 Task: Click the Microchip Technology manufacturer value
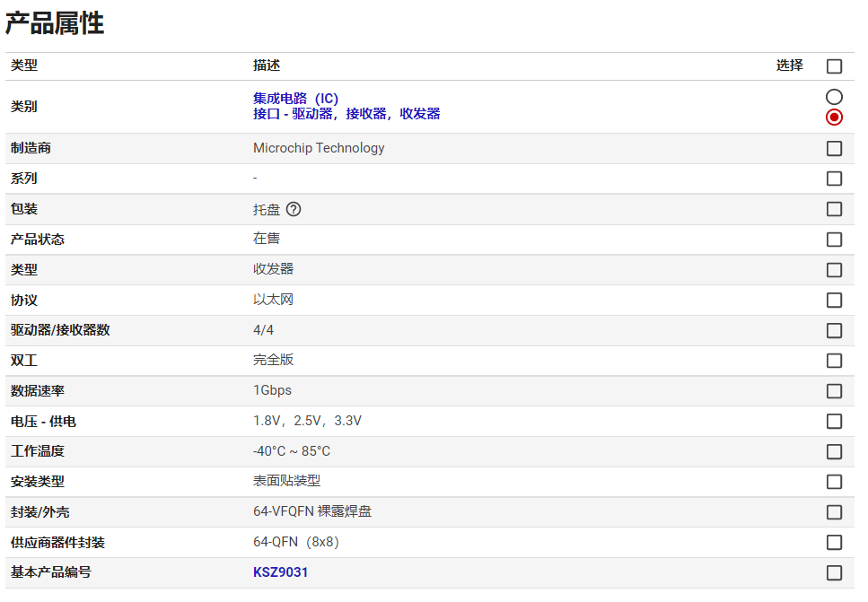coord(319,148)
